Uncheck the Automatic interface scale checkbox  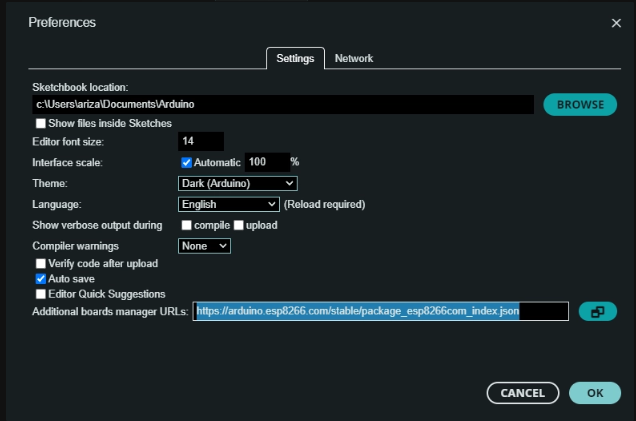click(186, 163)
